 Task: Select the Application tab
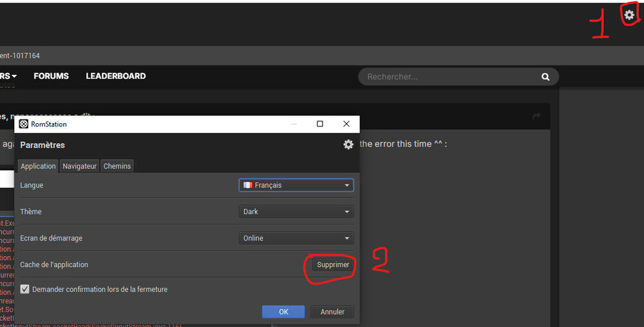tap(38, 166)
